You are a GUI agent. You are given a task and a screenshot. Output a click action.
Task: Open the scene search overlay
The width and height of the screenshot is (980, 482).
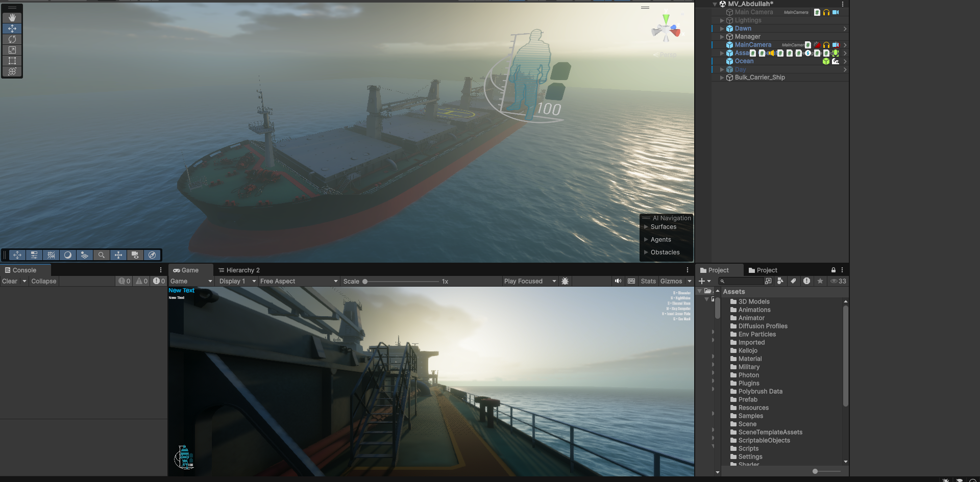point(102,255)
